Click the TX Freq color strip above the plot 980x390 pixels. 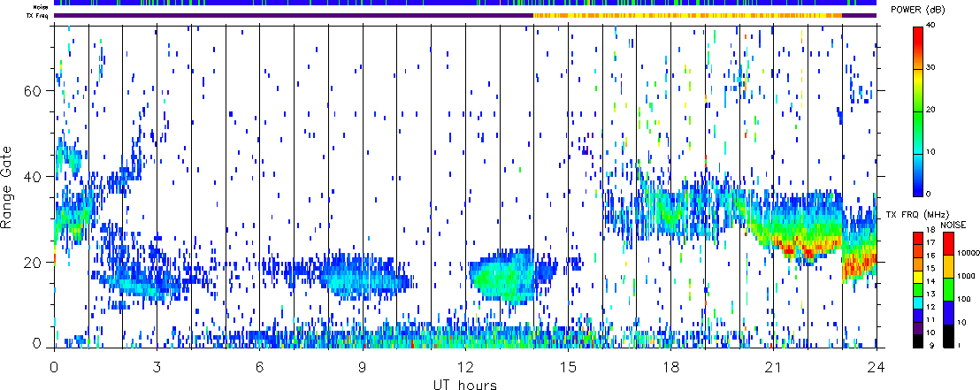pyautogui.click(x=465, y=16)
